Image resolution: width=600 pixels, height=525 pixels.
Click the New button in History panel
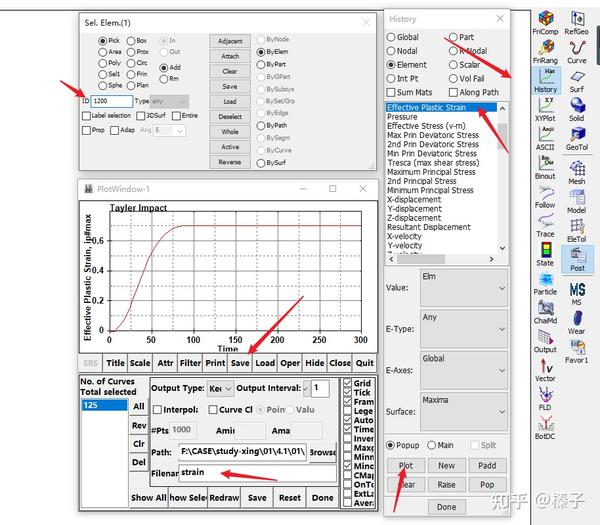tap(447, 465)
